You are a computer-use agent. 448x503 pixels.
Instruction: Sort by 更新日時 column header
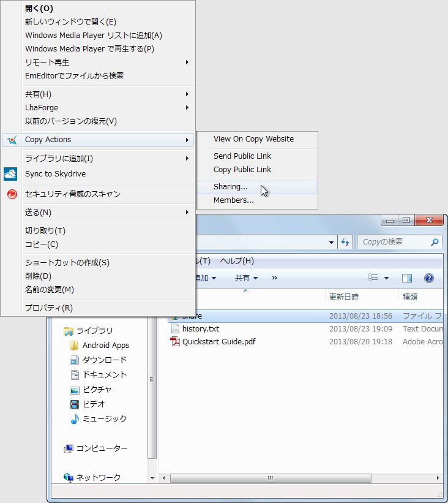click(344, 297)
